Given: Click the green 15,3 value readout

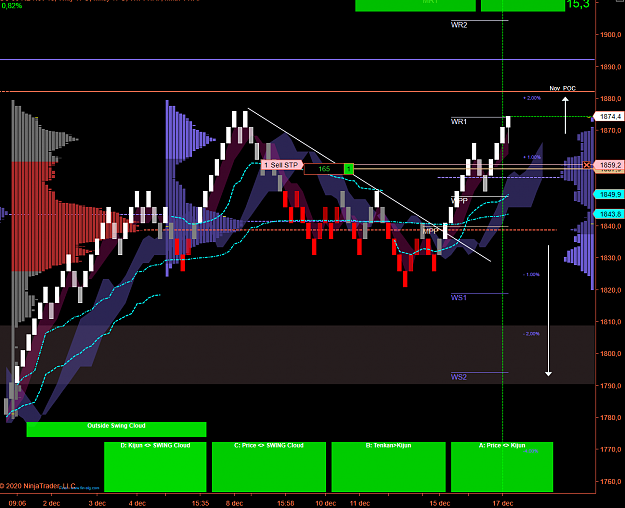Looking at the screenshot, I should (578, 4).
